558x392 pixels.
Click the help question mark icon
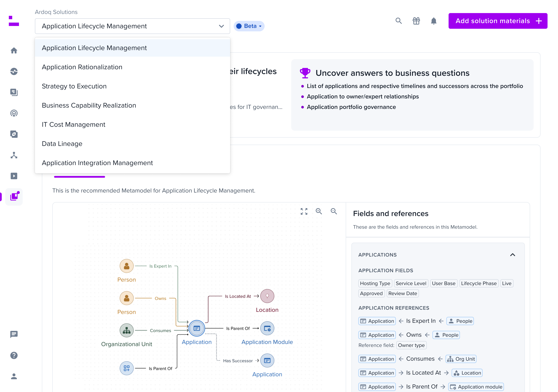pos(14,355)
